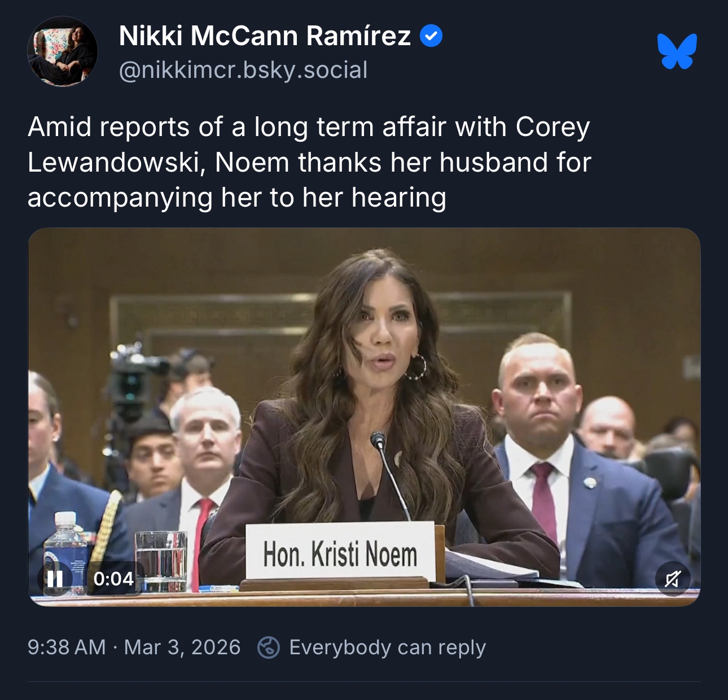Image resolution: width=728 pixels, height=700 pixels.
Task: Click the Mar 3, 2026 date
Action: tap(182, 648)
